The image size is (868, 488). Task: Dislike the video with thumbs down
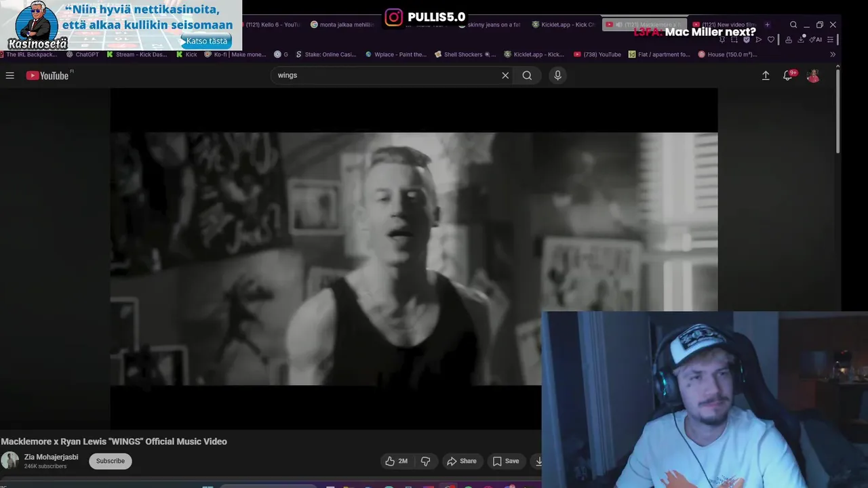pyautogui.click(x=426, y=461)
